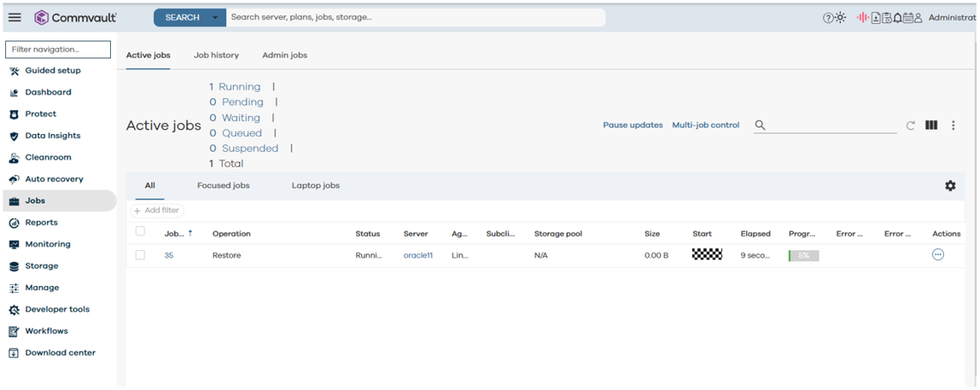Toggle the sun theme icon

click(841, 18)
